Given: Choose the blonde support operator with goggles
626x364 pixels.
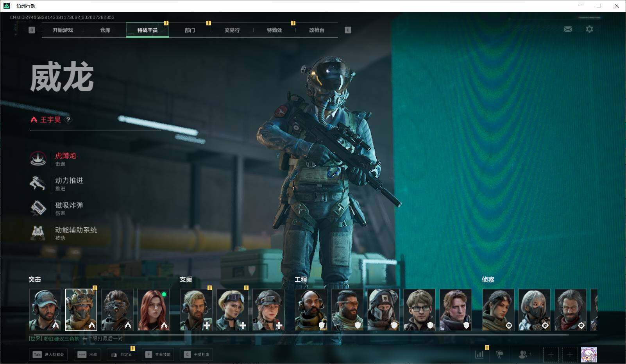Looking at the screenshot, I should click(x=232, y=310).
